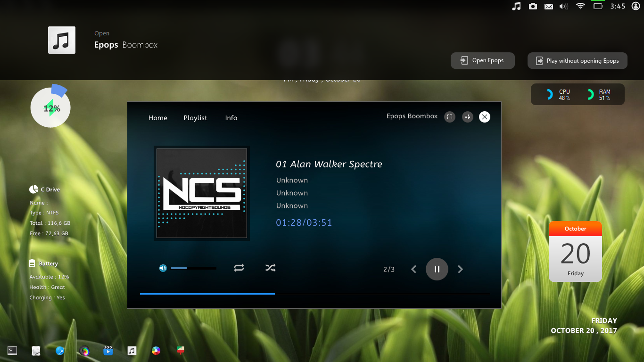
Task: Skip to the next track
Action: 460,269
